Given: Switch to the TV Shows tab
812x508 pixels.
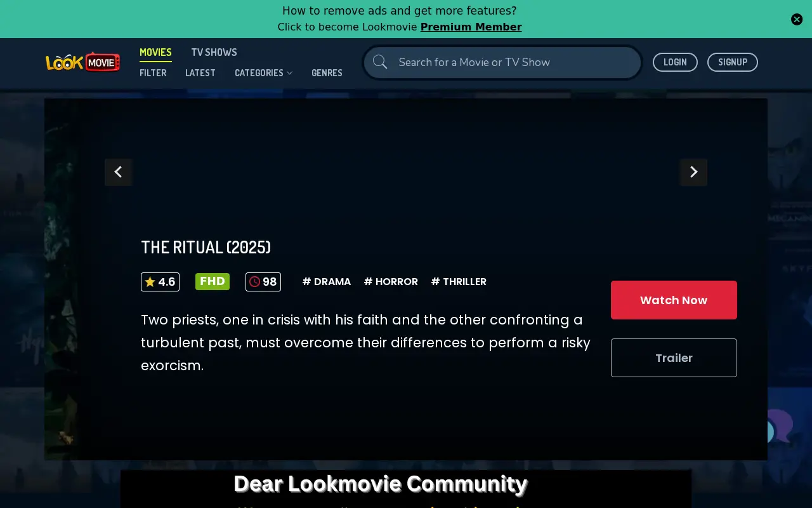Looking at the screenshot, I should [214, 53].
